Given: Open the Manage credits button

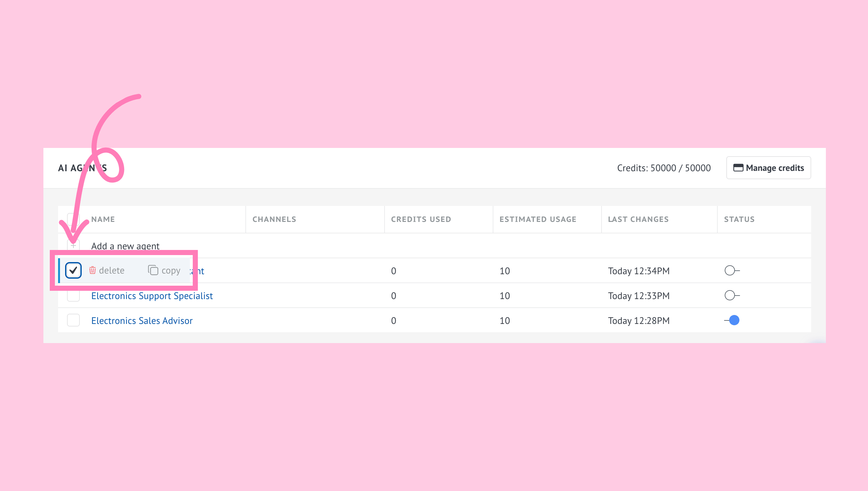Looking at the screenshot, I should pos(768,168).
